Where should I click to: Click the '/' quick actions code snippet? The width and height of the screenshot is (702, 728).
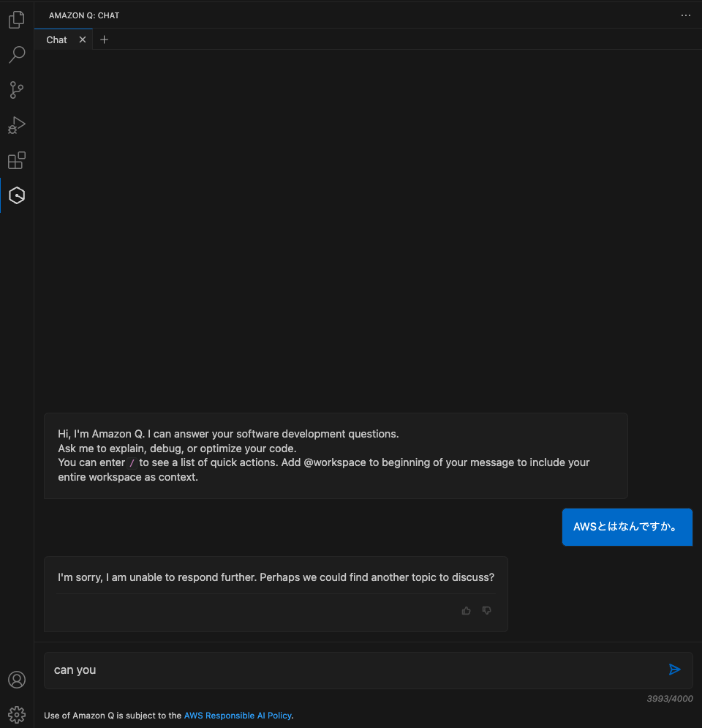[132, 463]
